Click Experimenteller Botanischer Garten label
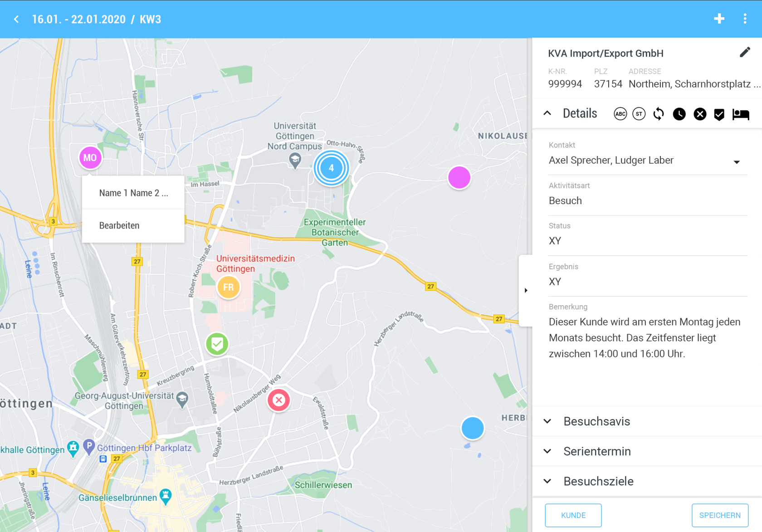The width and height of the screenshot is (762, 532). [335, 232]
